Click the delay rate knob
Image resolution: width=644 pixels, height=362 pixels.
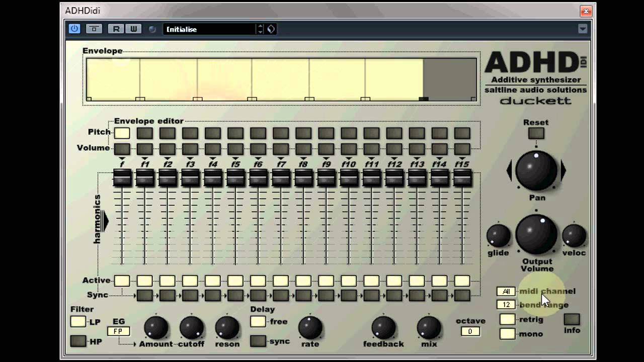(310, 328)
